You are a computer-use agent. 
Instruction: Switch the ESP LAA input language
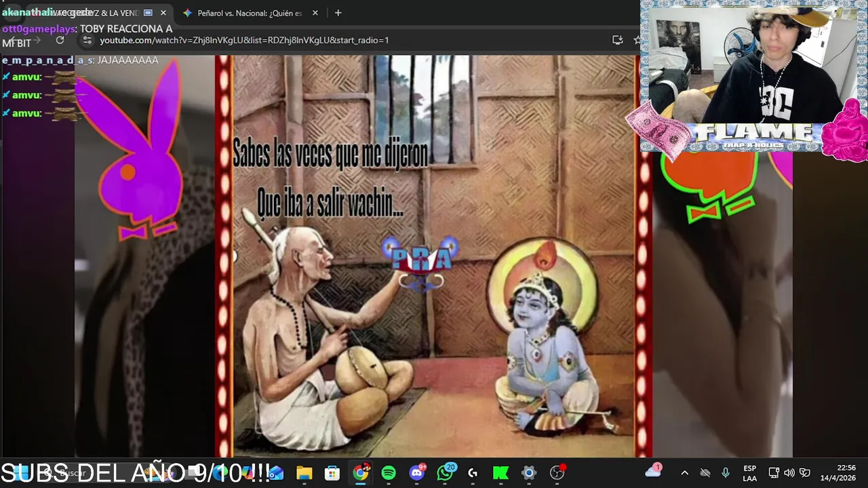[x=749, y=473]
